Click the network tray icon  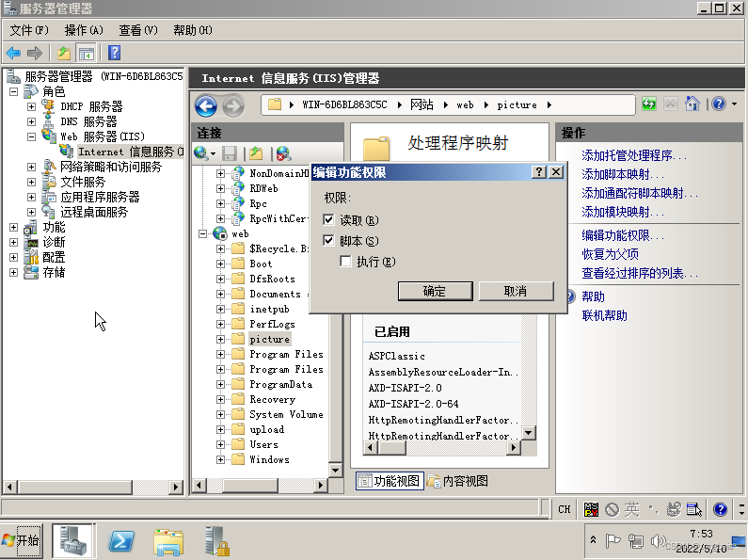tap(635, 541)
